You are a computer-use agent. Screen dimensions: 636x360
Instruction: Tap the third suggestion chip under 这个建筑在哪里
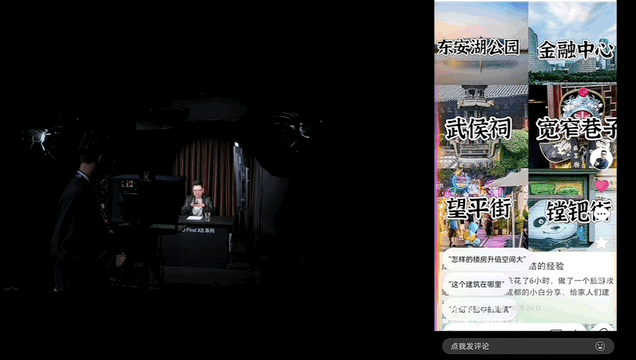480,309
